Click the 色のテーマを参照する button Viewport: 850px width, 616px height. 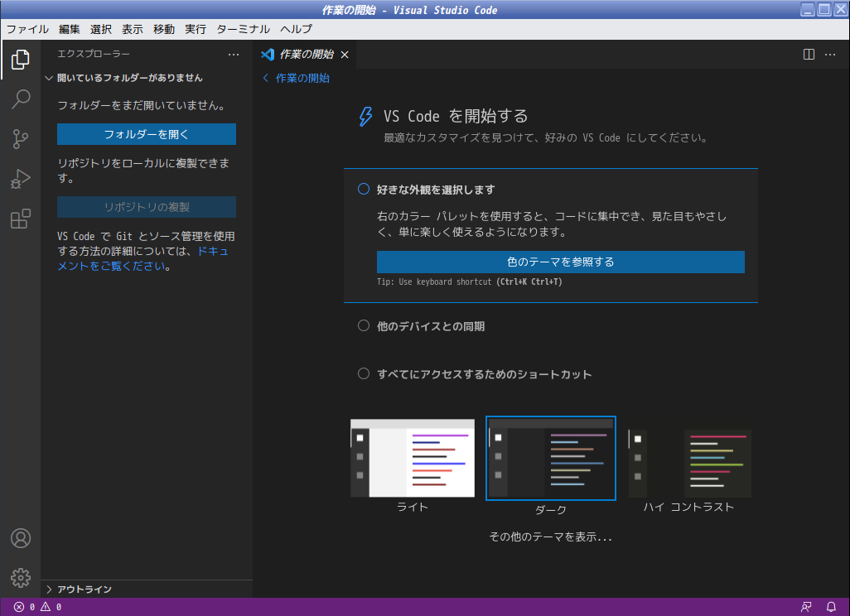click(561, 262)
